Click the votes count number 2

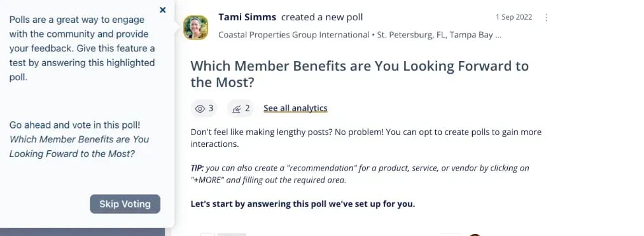pyautogui.click(x=248, y=109)
